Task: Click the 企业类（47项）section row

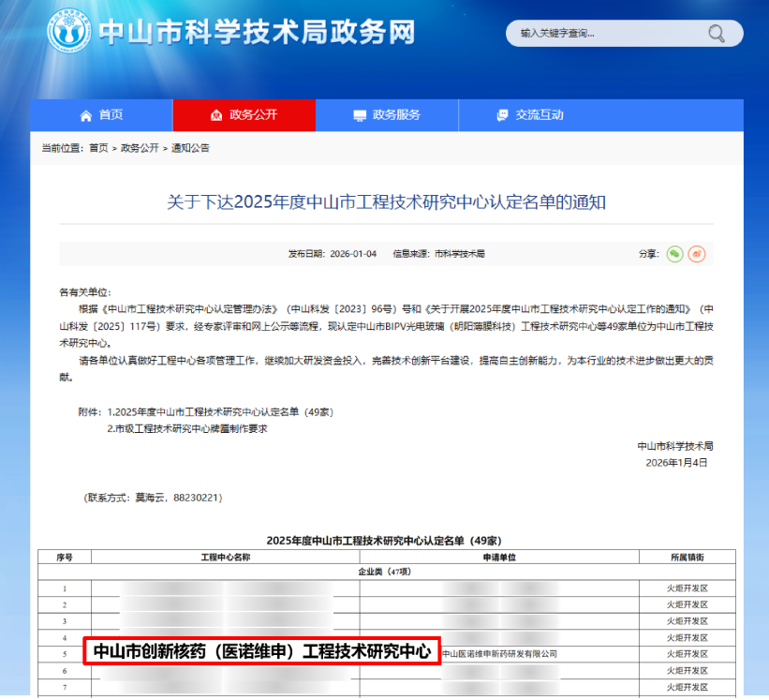Action: tap(387, 572)
